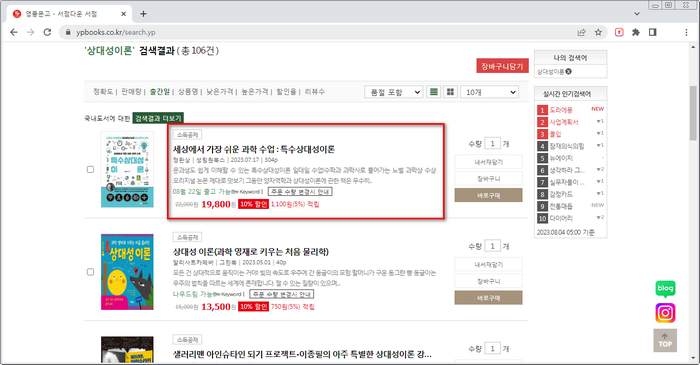Viewport: 700px width, 365px height.
Task: Sort results by 리뷰수
Action: point(315,91)
